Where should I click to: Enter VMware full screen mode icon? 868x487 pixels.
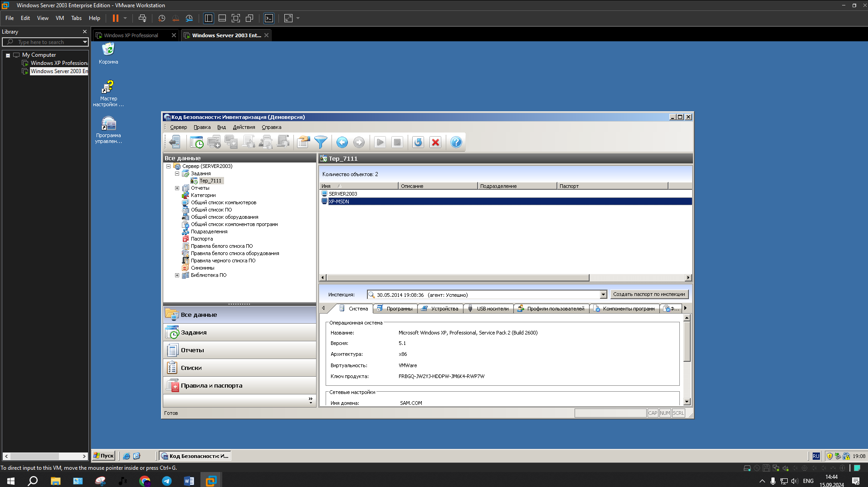point(236,18)
